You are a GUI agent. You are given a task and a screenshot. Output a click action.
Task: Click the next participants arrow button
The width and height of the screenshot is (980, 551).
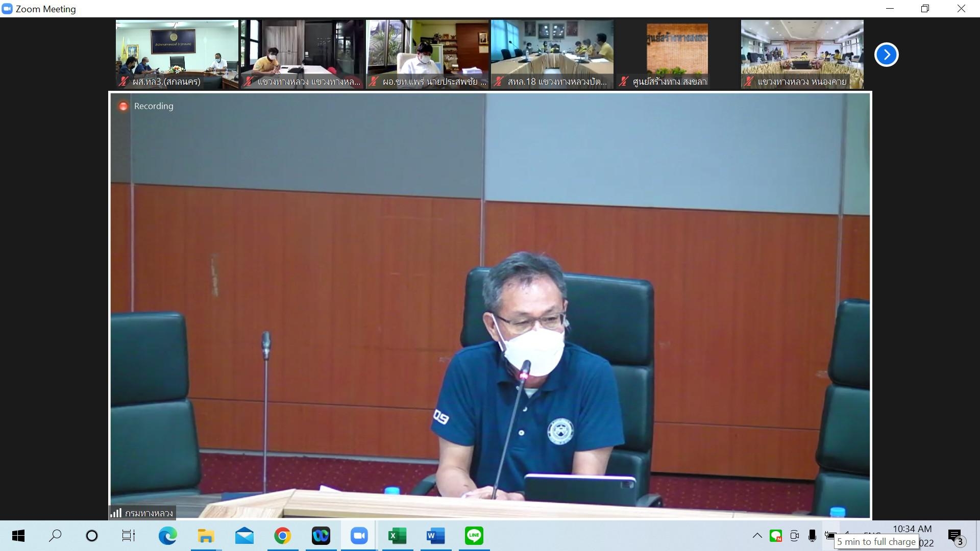pyautogui.click(x=886, y=55)
